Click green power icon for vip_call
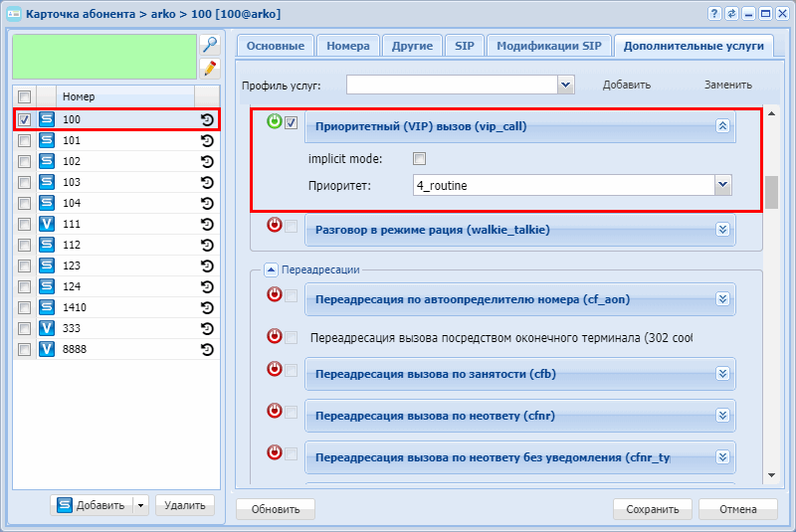796x532 pixels. (x=275, y=121)
